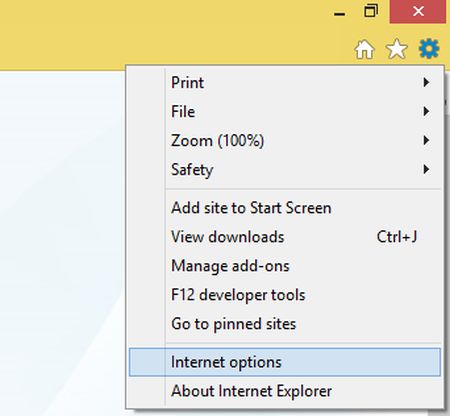Expand the Zoom submenu arrow

click(x=426, y=140)
